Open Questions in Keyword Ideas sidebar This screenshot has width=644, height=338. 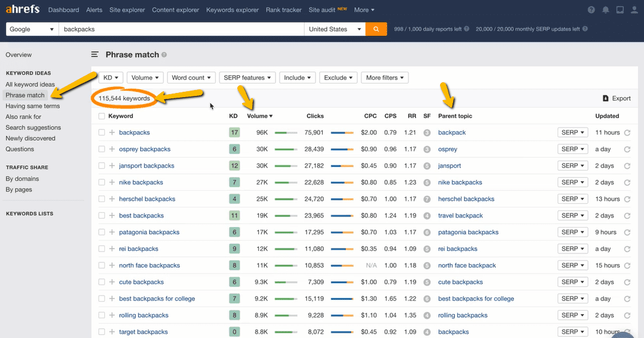pos(20,149)
